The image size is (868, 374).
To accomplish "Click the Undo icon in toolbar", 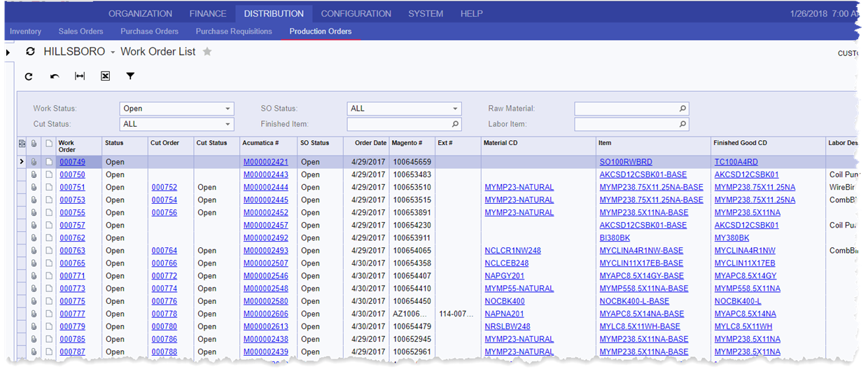I will coord(55,76).
